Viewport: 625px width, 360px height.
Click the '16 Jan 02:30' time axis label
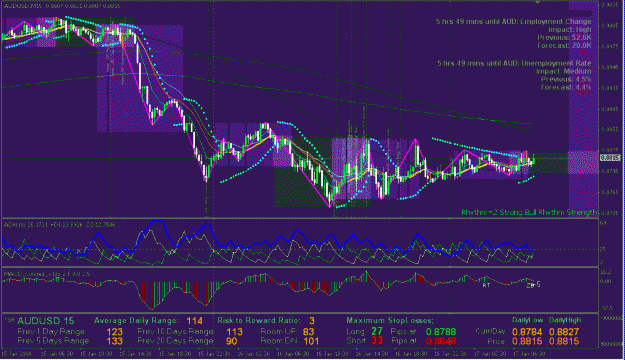pyautogui.click(x=254, y=353)
